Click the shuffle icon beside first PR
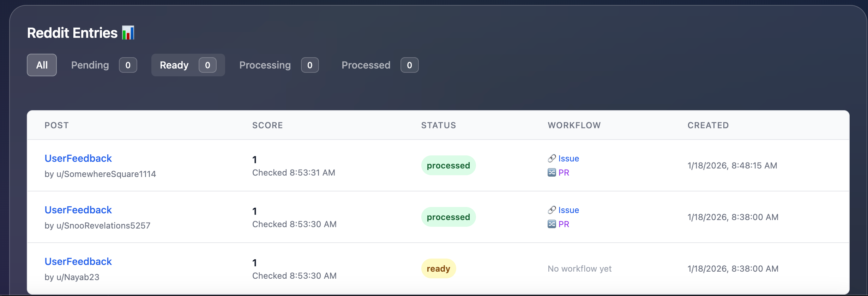Screen dimensions: 868x296 point(552,173)
